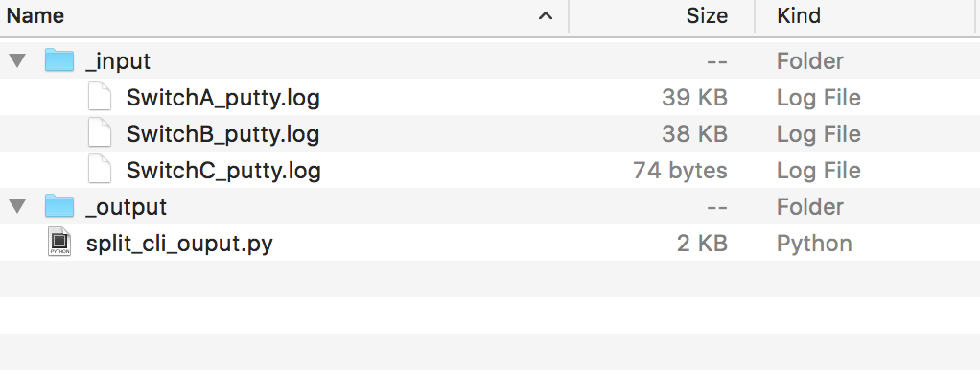The image size is (980, 374).
Task: Click the 74 bytes size entry
Action: click(x=680, y=171)
